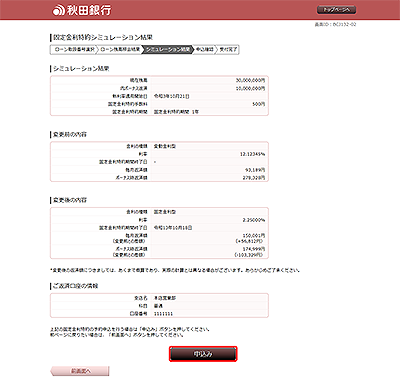Select the ローン残高照会結果 step

pyautogui.click(x=120, y=49)
